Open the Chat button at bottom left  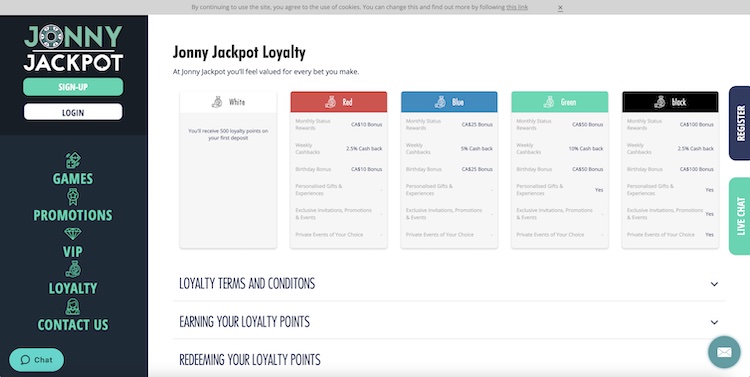(x=36, y=360)
